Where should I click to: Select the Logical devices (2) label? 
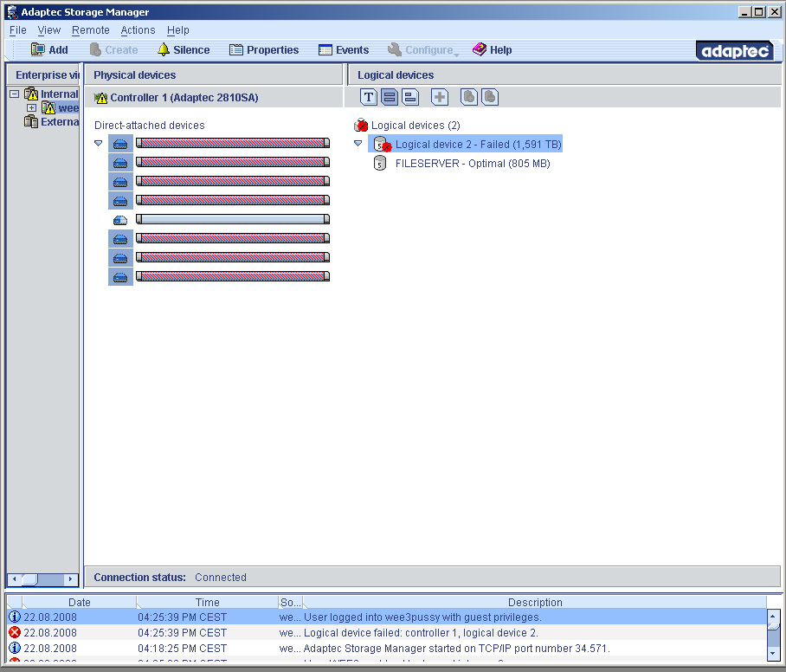click(x=416, y=126)
